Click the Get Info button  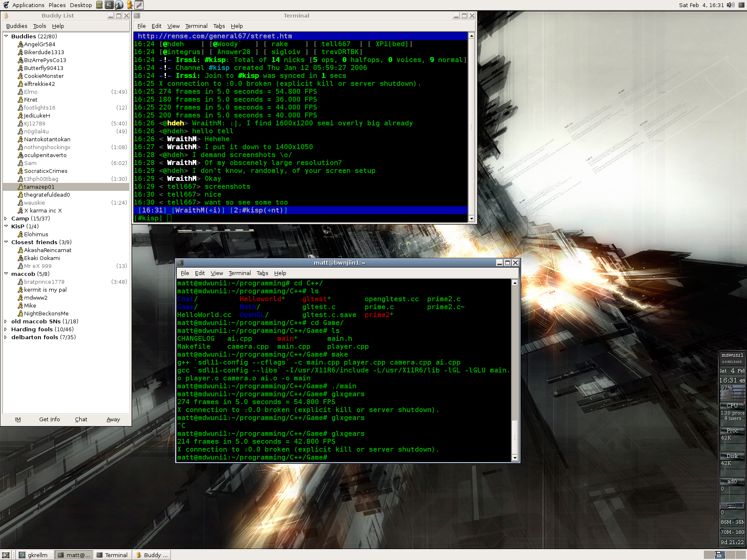(x=50, y=419)
